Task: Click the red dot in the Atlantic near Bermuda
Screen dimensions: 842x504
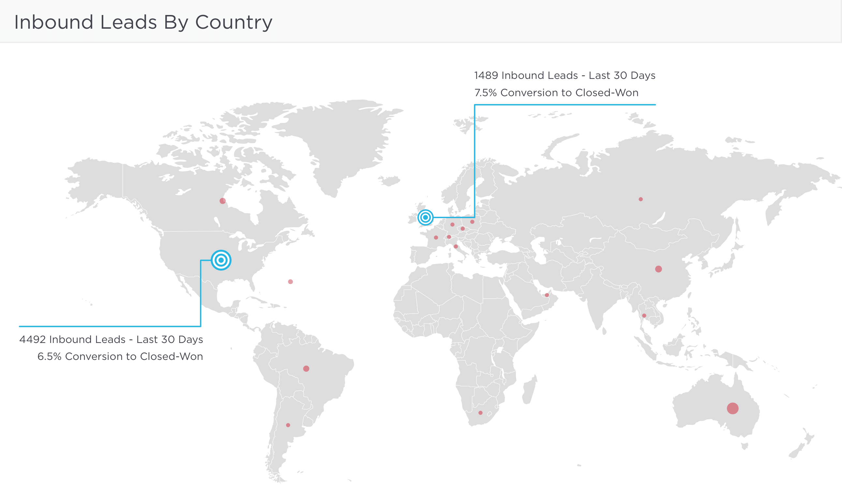Action: click(x=291, y=282)
